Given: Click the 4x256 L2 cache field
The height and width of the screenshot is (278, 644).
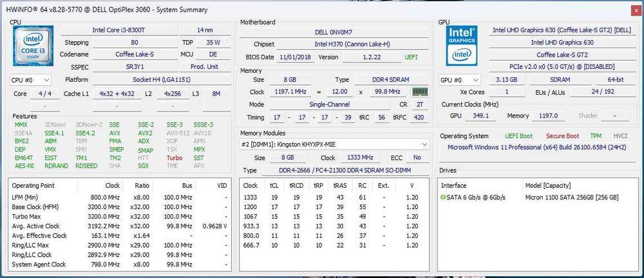Looking at the screenshot, I should (x=173, y=94).
